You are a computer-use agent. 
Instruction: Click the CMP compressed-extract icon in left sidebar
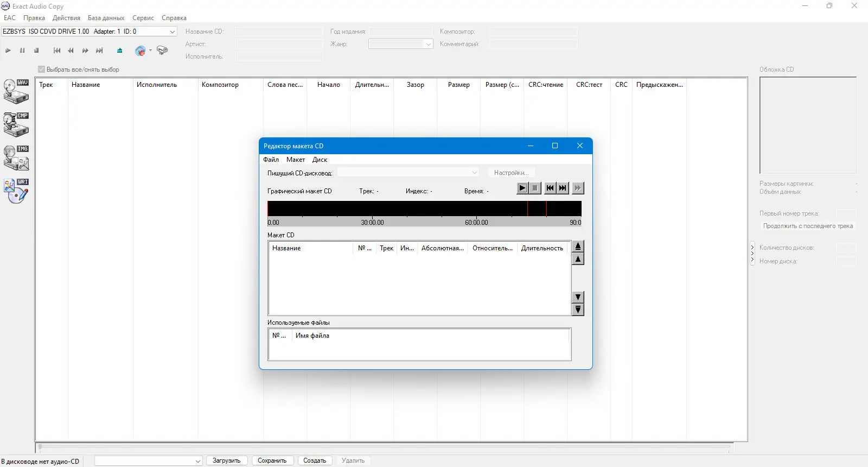coord(16,124)
